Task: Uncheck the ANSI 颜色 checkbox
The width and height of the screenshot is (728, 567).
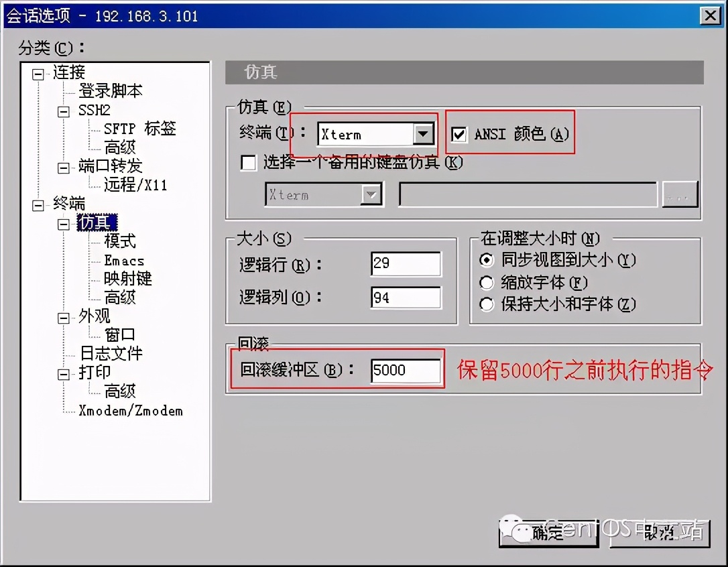Action: [x=459, y=135]
